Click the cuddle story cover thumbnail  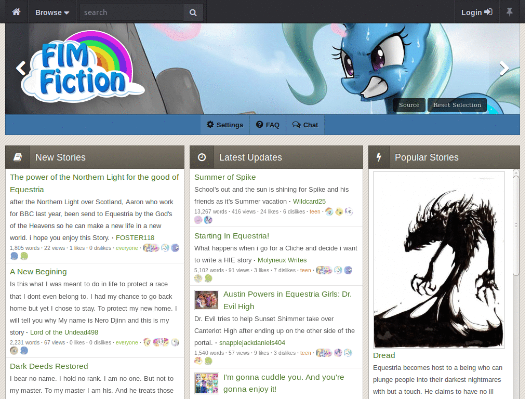coord(207,383)
